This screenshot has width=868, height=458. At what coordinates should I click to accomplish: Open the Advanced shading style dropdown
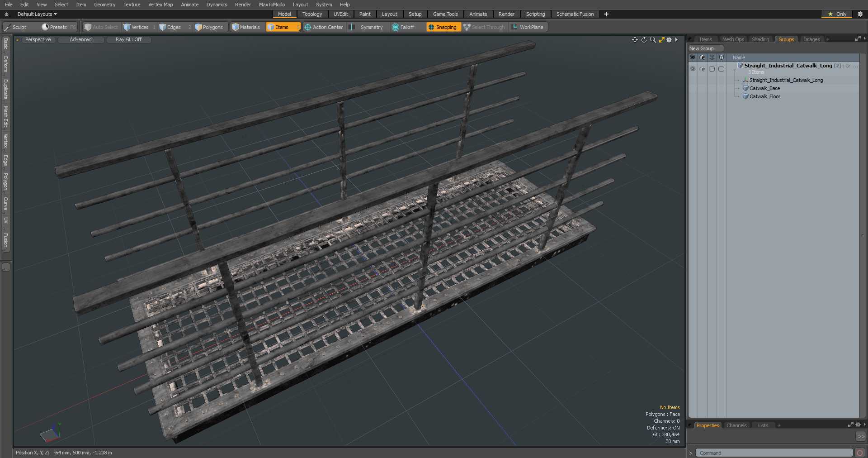click(80, 40)
